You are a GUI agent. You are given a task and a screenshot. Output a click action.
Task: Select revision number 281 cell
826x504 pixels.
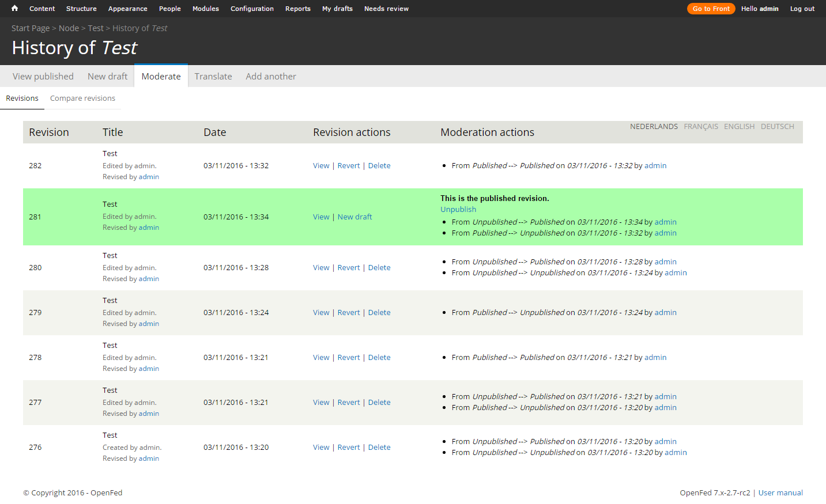pyautogui.click(x=35, y=217)
